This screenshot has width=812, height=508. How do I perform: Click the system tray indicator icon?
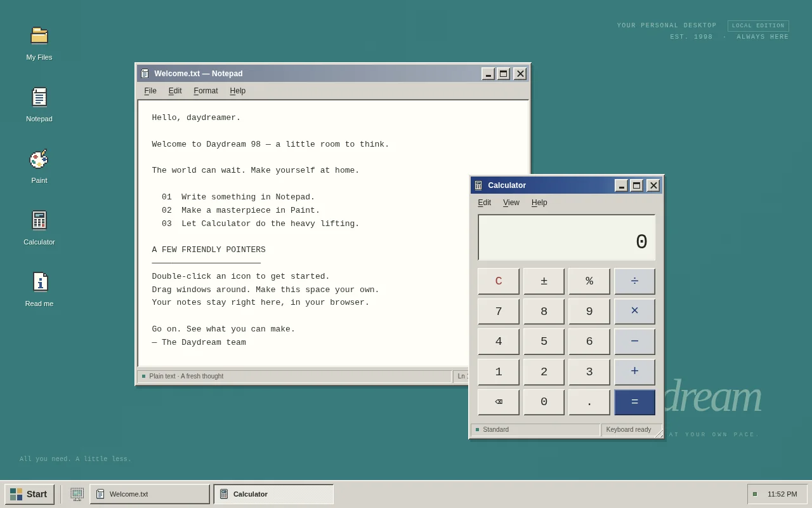(x=755, y=494)
